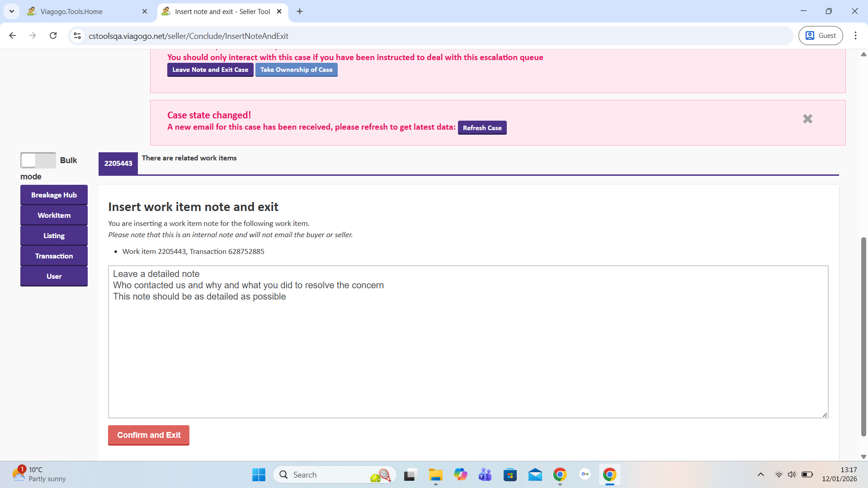868x488 pixels.
Task: Open the Mail app in taskbar
Action: click(x=535, y=475)
